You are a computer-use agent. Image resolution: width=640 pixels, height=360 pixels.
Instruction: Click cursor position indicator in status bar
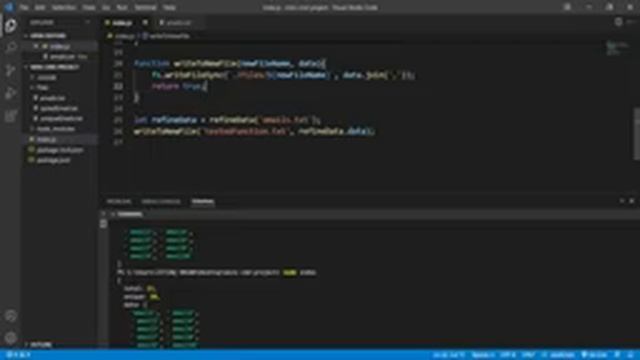[449, 355]
